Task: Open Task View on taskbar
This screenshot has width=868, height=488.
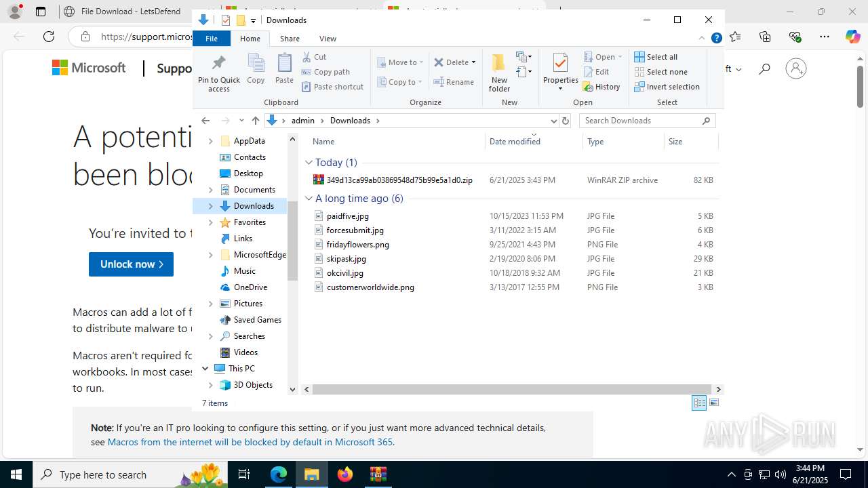Action: click(x=244, y=474)
